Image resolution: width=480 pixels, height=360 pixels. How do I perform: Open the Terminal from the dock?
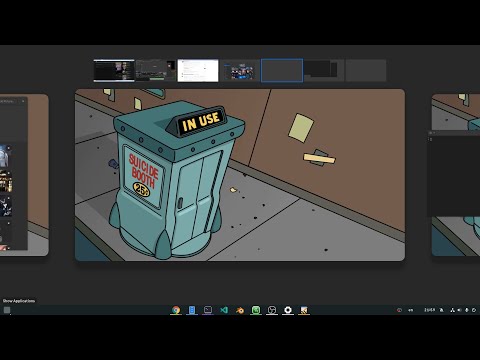point(208,310)
